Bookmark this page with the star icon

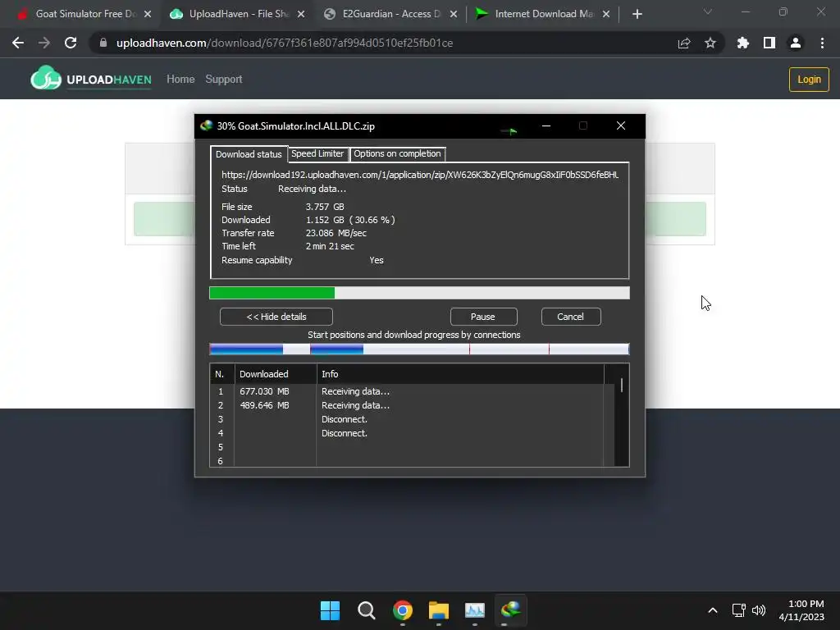click(x=710, y=43)
